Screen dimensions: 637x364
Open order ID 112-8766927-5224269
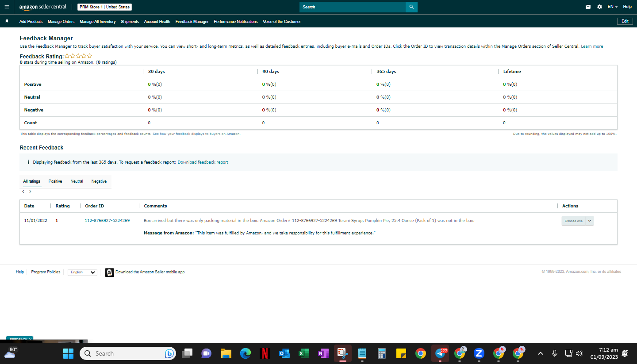coord(107,220)
